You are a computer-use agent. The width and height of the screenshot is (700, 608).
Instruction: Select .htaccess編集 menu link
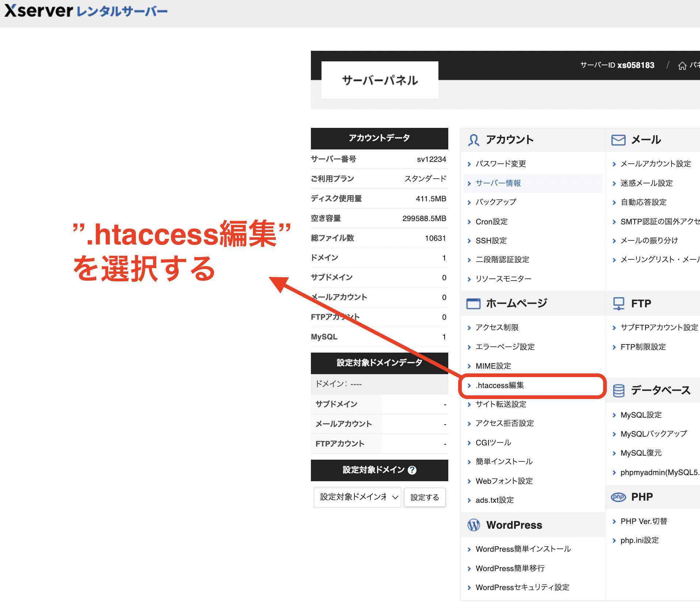(x=500, y=385)
